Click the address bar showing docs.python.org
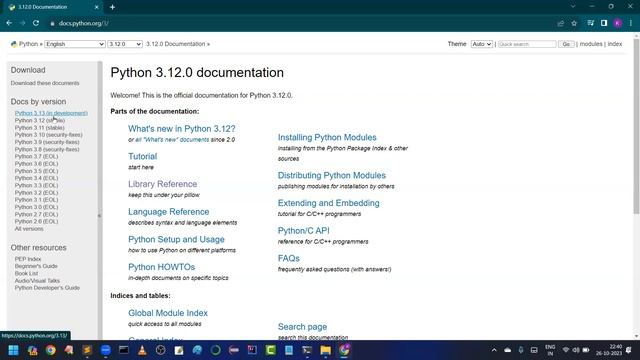 coord(84,23)
